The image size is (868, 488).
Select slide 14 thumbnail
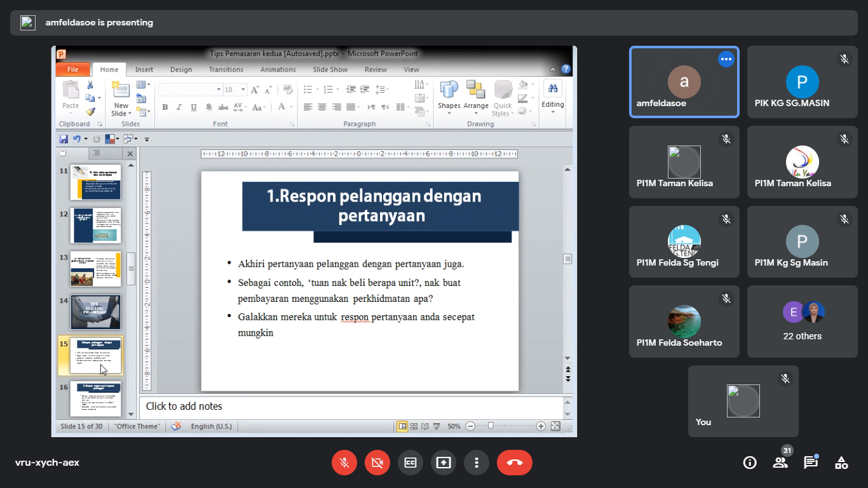95,311
